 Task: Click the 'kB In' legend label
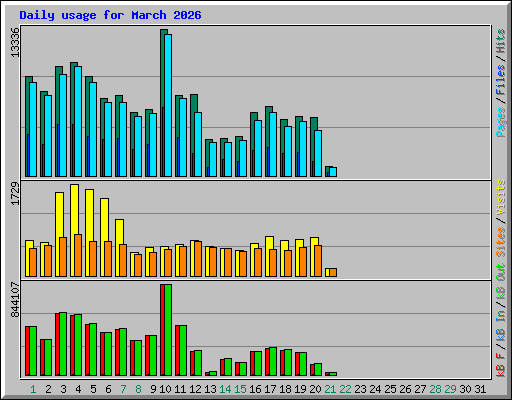501,325
